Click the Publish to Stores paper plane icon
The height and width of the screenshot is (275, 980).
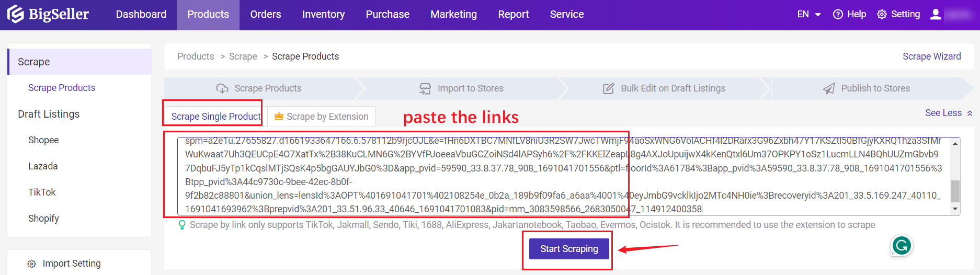pyautogui.click(x=829, y=88)
